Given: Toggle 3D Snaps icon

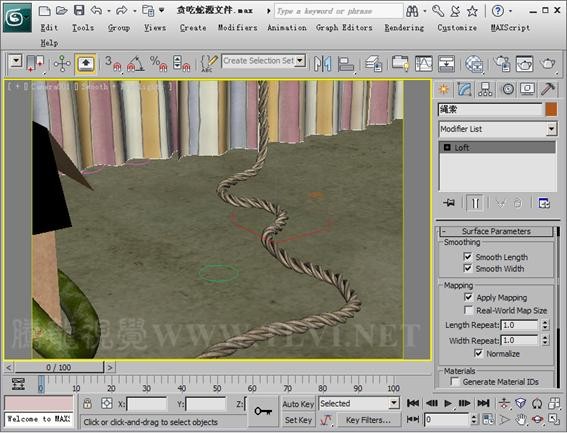Looking at the screenshot, I should click(x=112, y=64).
